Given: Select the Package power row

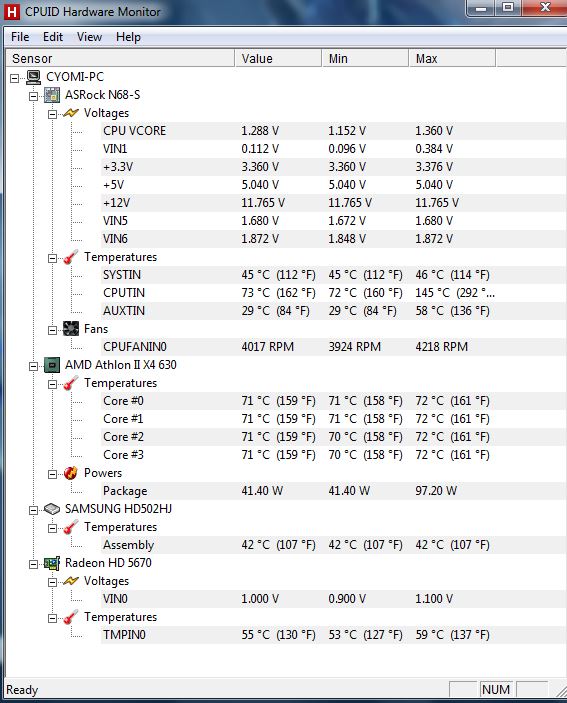Looking at the screenshot, I should [x=333, y=491].
